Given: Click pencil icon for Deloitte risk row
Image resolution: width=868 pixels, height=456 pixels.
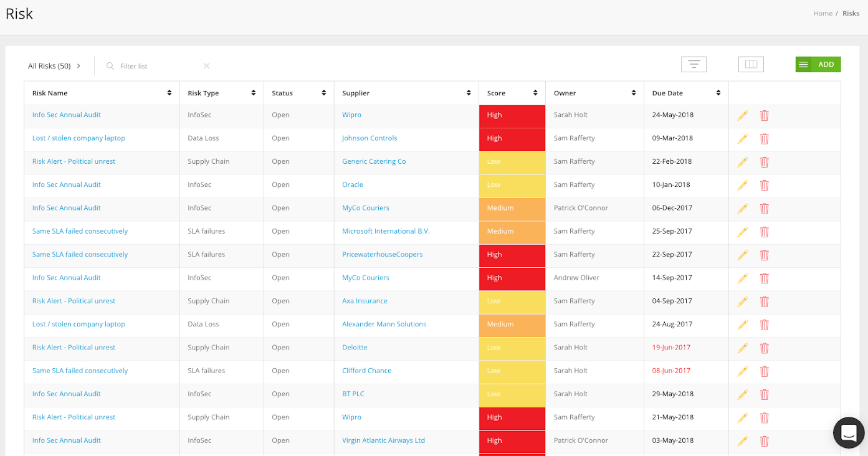Looking at the screenshot, I should (x=742, y=348).
